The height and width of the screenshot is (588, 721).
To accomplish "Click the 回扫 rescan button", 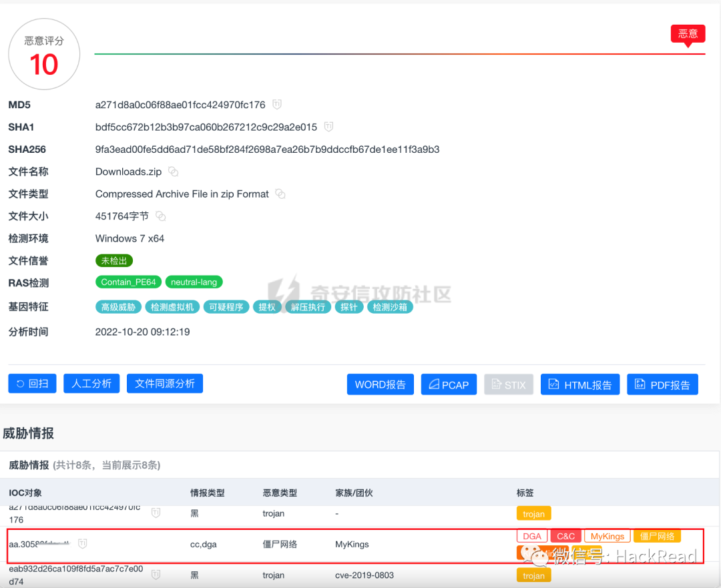I will pos(32,383).
